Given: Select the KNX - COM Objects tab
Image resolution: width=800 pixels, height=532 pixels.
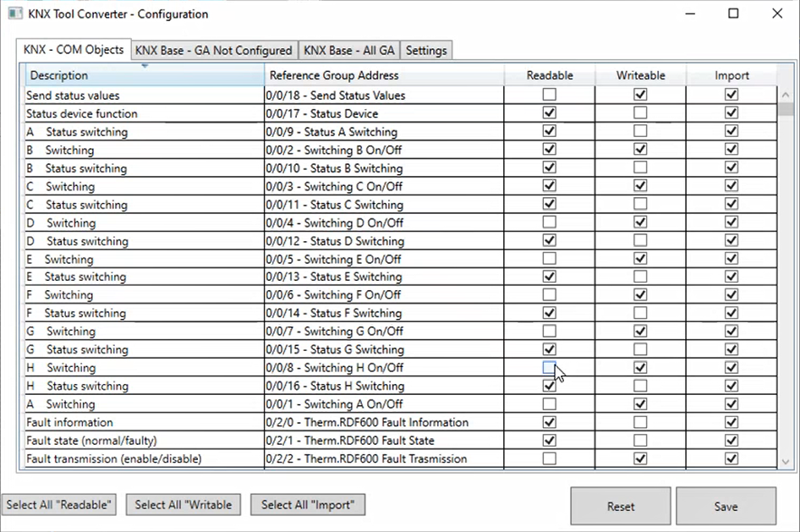Looking at the screenshot, I should 74,50.
